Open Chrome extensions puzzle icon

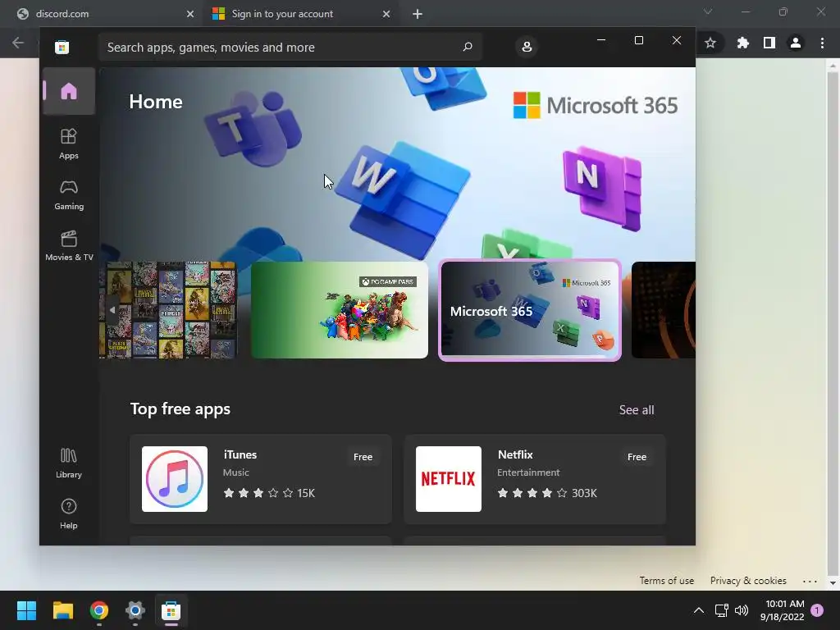(x=742, y=43)
